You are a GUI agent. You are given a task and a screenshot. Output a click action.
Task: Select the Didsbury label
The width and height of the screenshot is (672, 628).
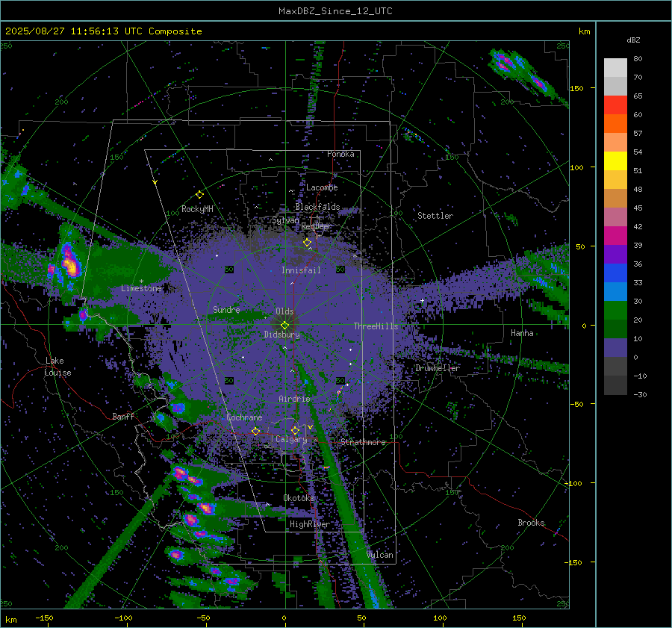coord(281,335)
